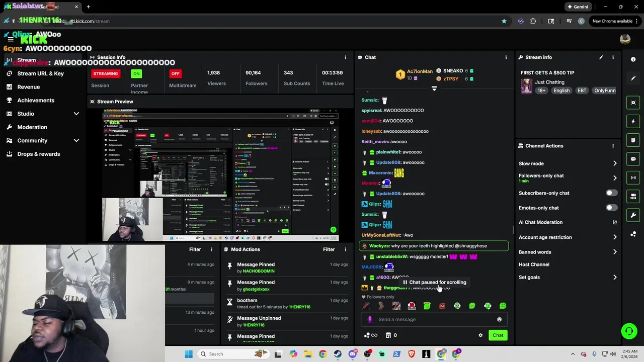Screen dimensions: 644x362
Task: Click the info icon in right toolbar
Action: pyautogui.click(x=633, y=59)
